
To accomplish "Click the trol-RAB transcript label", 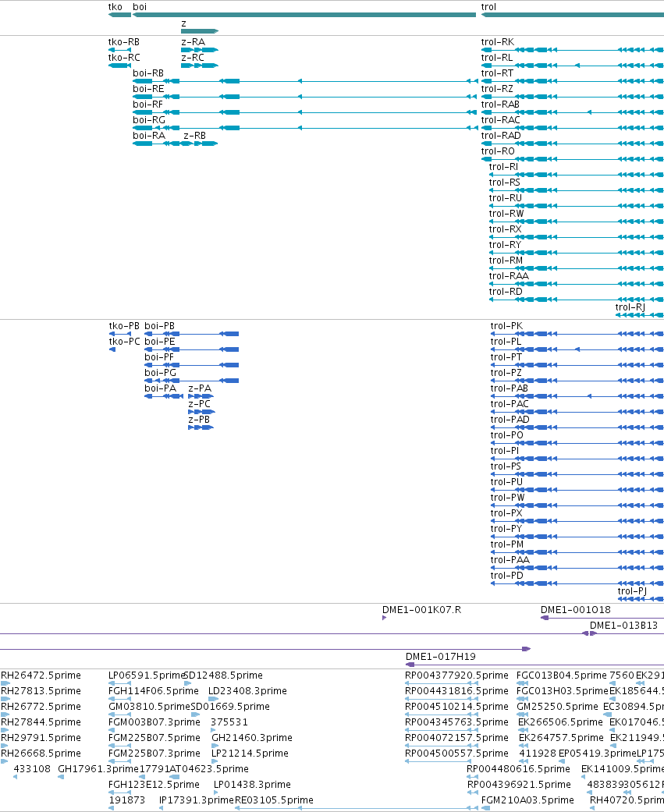I will tap(500, 104).
